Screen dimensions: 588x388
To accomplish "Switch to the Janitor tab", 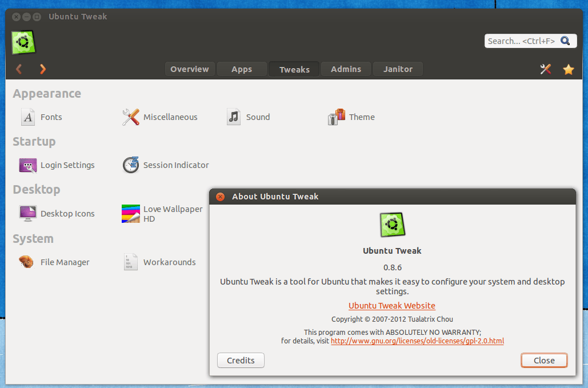I will tap(398, 69).
